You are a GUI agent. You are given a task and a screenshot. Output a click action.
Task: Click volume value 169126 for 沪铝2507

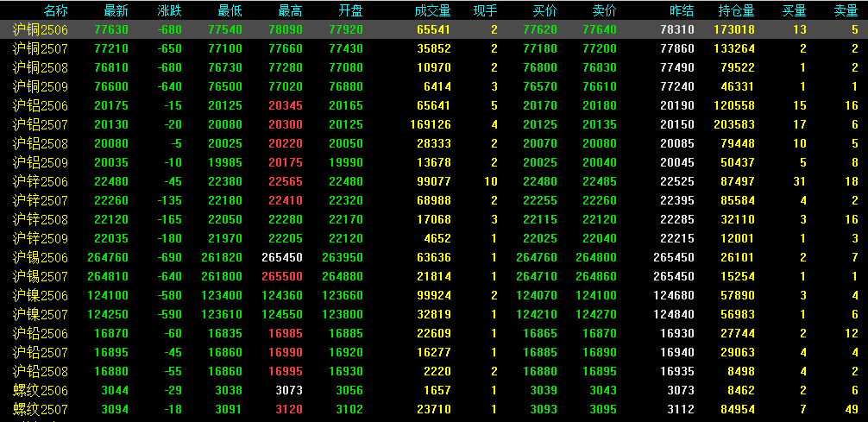429,124
